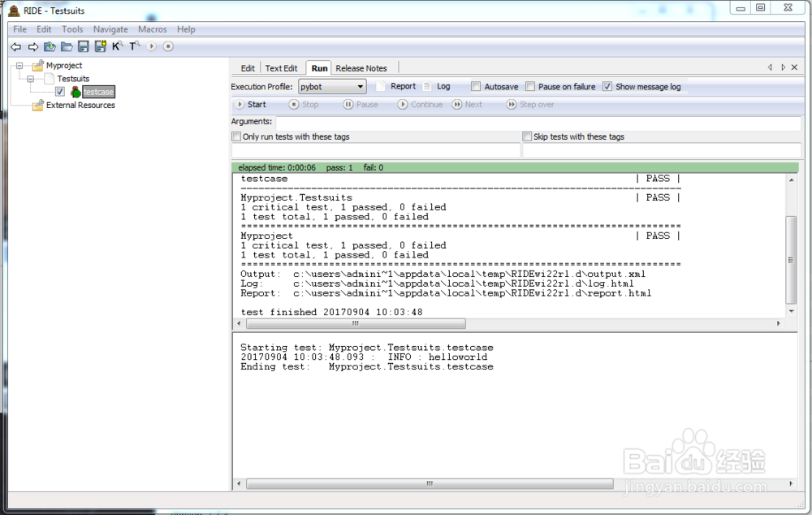Screen dimensions: 812x515
Task: Click the Testsuits file icon in tree
Action: [x=50, y=79]
